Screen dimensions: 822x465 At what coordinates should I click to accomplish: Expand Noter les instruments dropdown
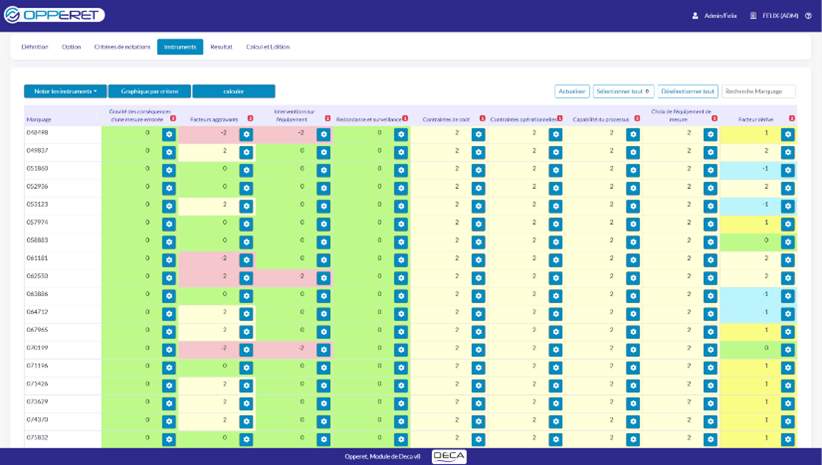[65, 91]
